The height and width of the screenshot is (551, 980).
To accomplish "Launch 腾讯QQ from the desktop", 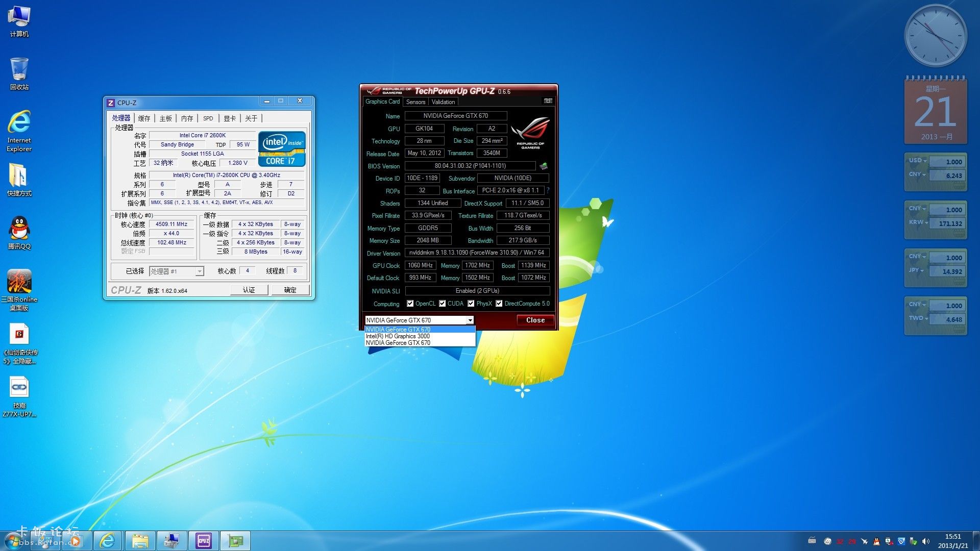I will 19,233.
